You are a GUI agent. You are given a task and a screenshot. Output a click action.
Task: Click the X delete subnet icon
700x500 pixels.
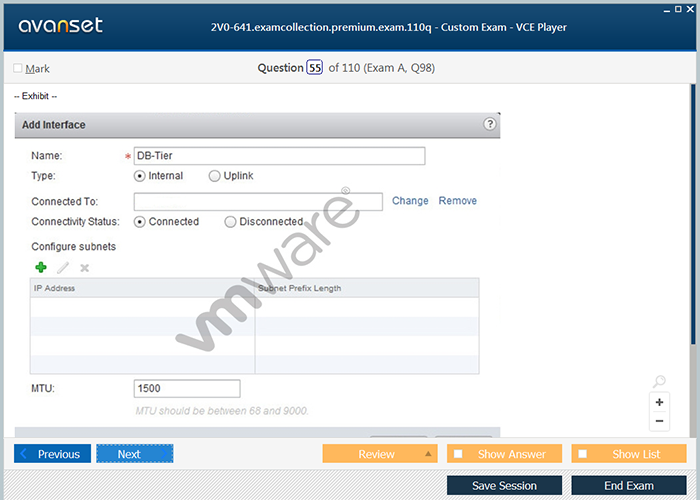85,267
